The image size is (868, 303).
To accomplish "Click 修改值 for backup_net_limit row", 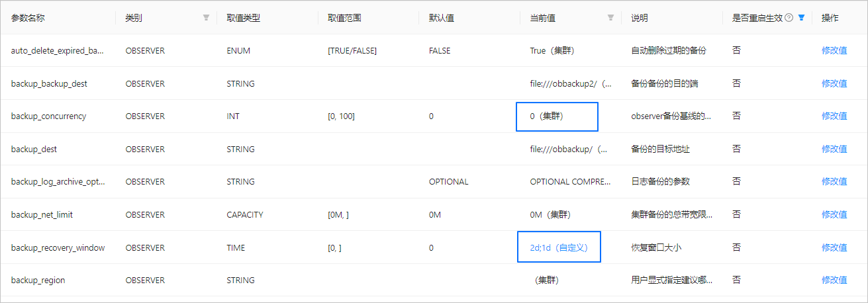I will [834, 214].
